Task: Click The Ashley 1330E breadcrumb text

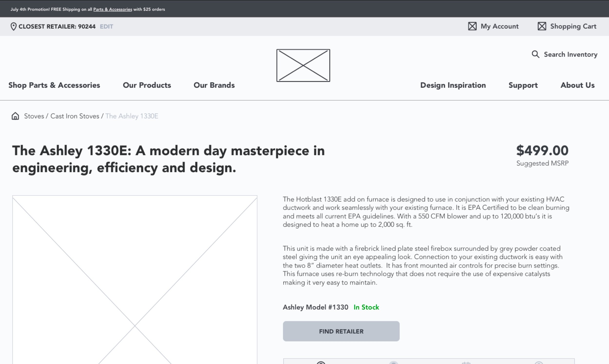Action: point(132,116)
